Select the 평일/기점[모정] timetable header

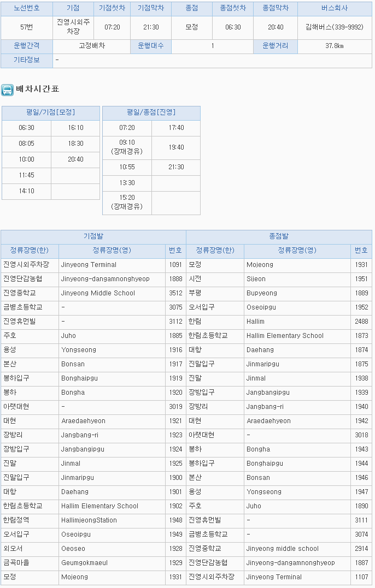coord(51,112)
